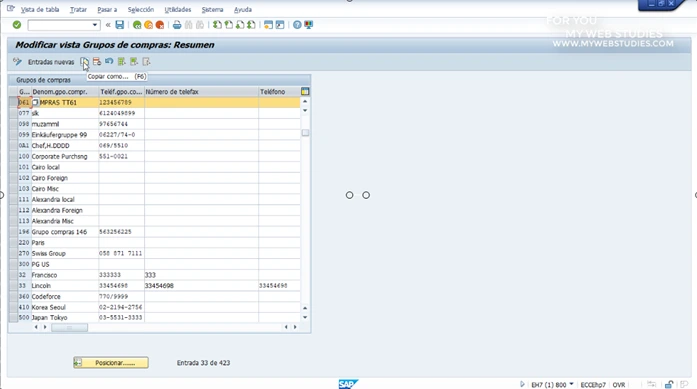
Task: Expand the command field dropdown arrow
Action: pyautogui.click(x=95, y=25)
